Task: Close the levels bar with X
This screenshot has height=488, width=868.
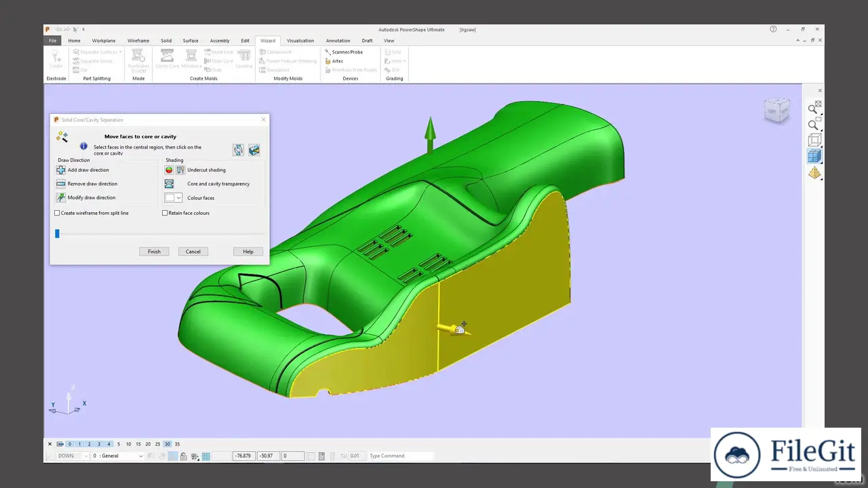Action: point(50,444)
